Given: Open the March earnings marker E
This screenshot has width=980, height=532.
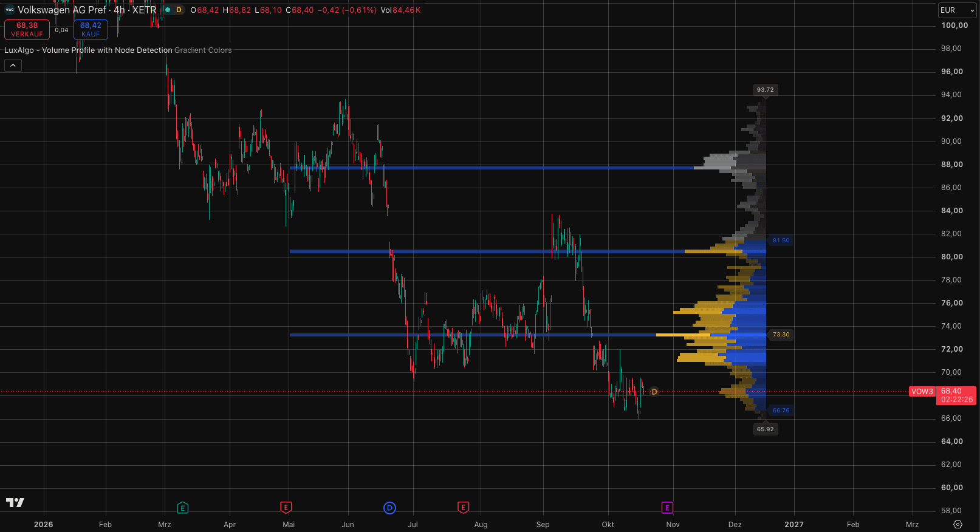Looking at the screenshot, I should click(x=182, y=508).
